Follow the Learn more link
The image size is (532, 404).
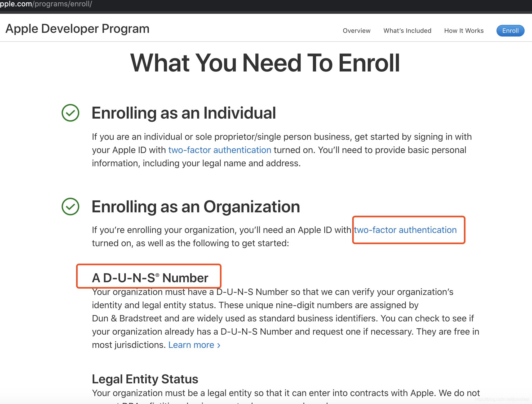194,345
